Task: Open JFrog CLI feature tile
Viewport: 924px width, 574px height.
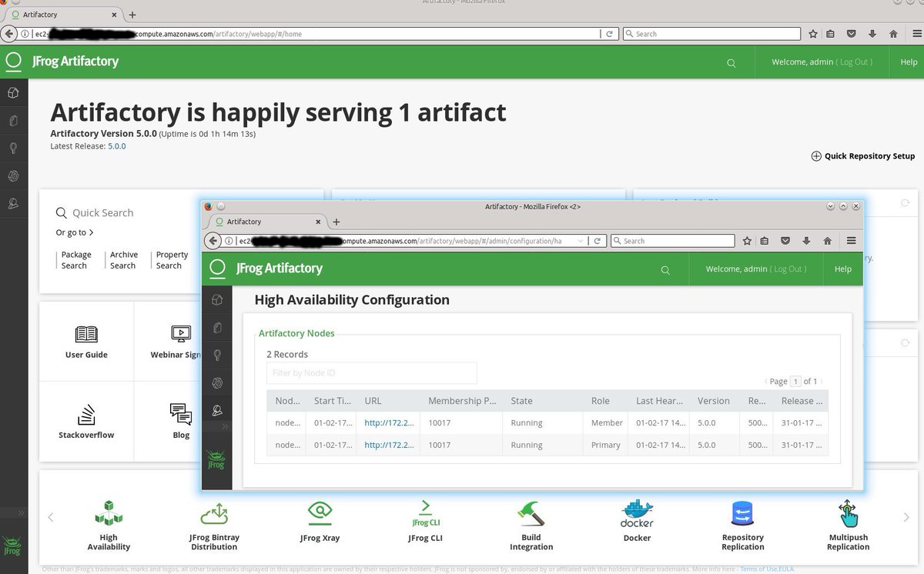Action: [425, 521]
